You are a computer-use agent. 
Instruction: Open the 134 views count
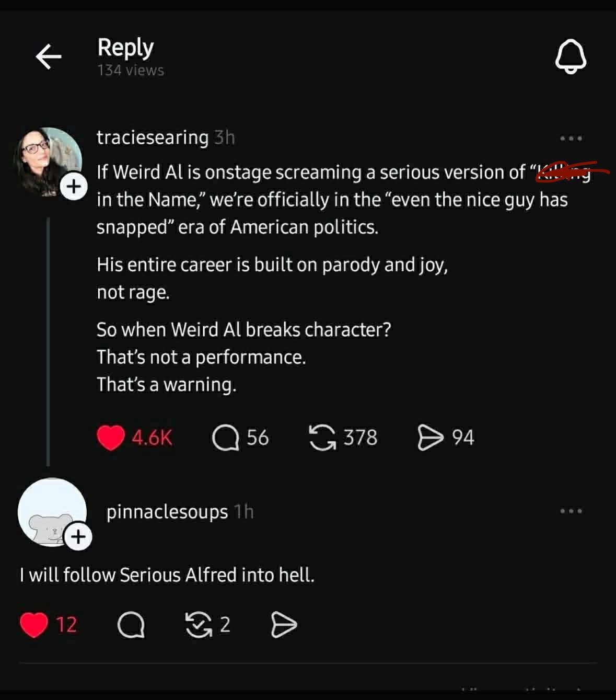click(x=131, y=70)
